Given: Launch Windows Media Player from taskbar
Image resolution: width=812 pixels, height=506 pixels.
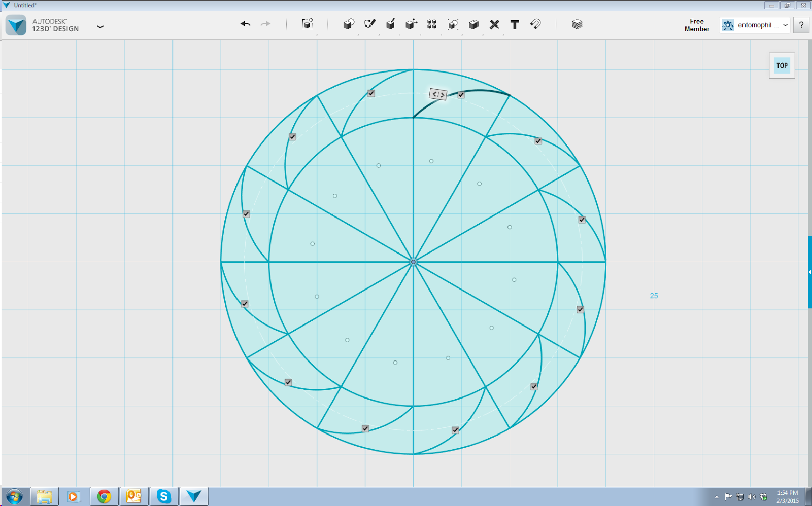Looking at the screenshot, I should pyautogui.click(x=74, y=496).
